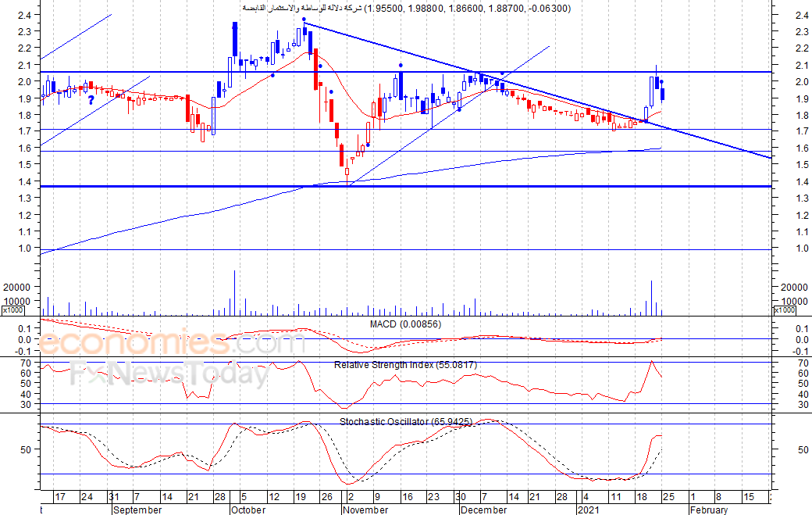Click the x1000 volume multiplier on left axis

pyautogui.click(x=12, y=309)
